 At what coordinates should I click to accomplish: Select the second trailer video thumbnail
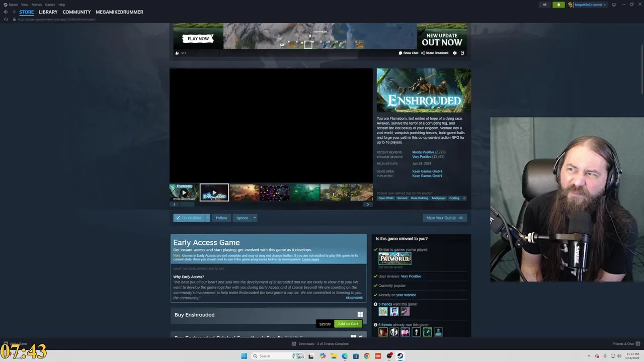tap(214, 193)
